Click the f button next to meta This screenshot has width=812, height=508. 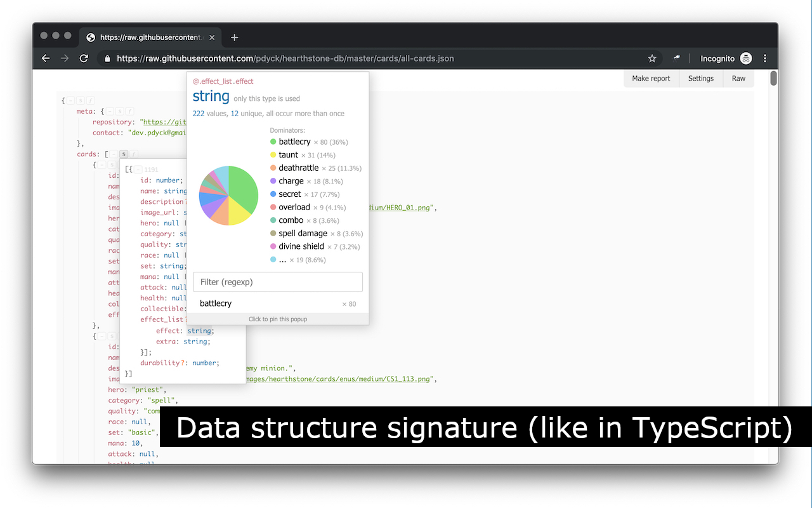pos(129,111)
